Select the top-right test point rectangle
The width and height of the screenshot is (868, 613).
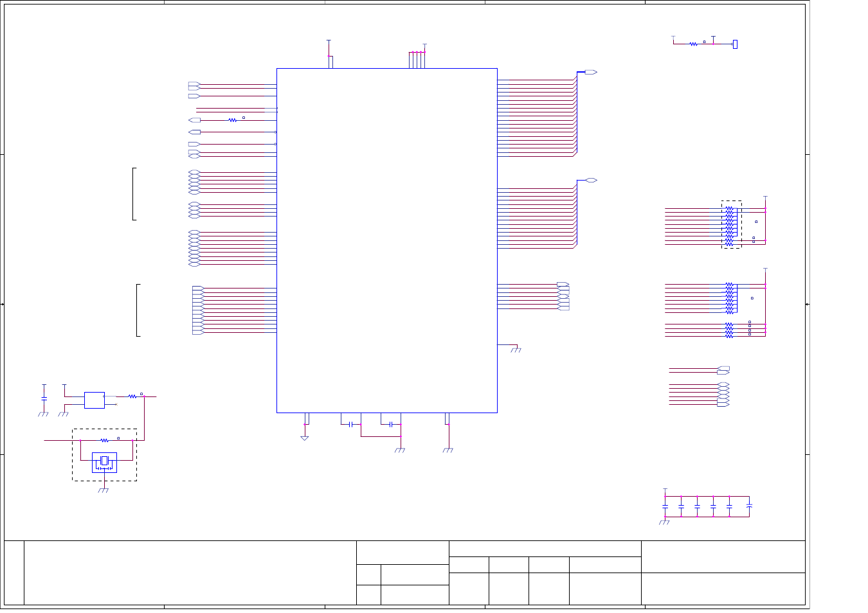735,44
